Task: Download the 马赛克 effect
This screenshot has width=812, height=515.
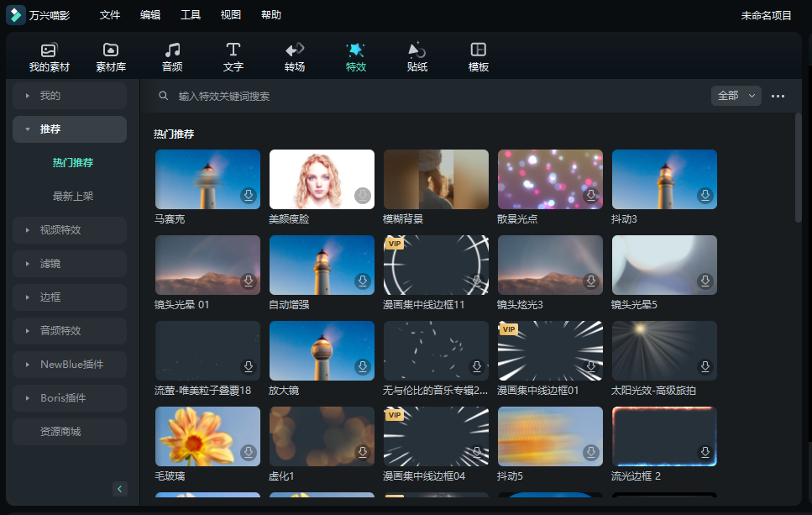Action: (249, 197)
